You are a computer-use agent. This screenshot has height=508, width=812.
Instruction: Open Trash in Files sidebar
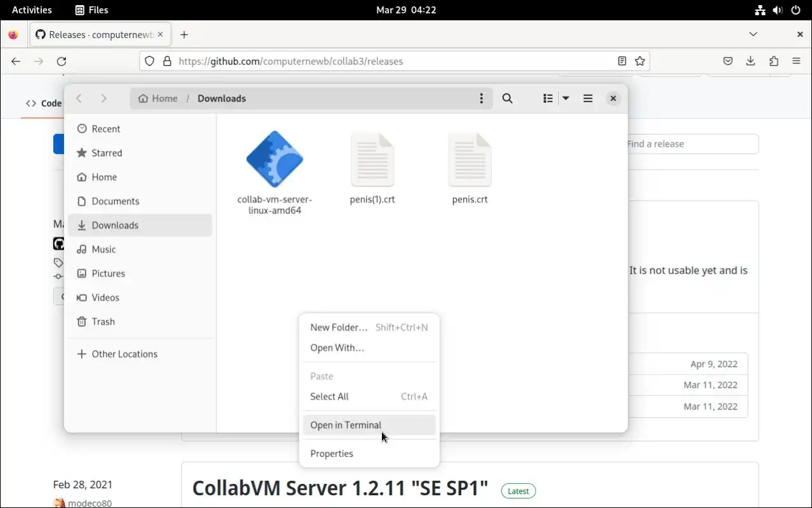(x=140, y=322)
